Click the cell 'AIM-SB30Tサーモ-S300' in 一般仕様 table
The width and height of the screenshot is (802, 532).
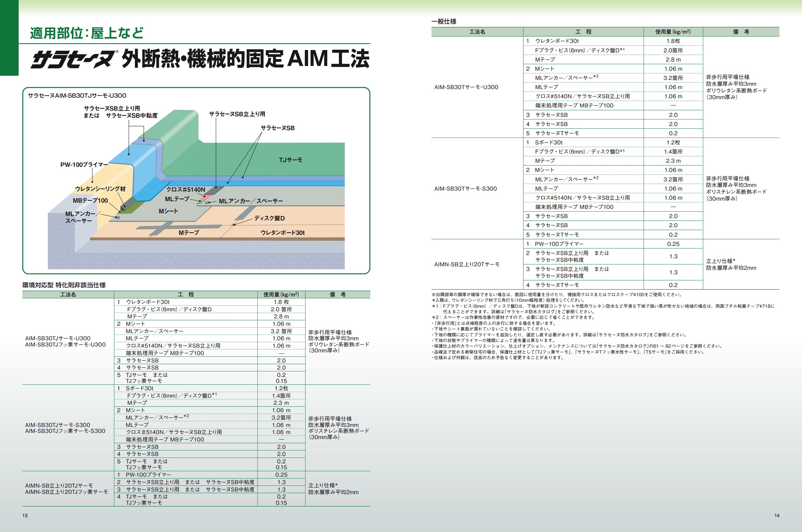click(x=466, y=189)
